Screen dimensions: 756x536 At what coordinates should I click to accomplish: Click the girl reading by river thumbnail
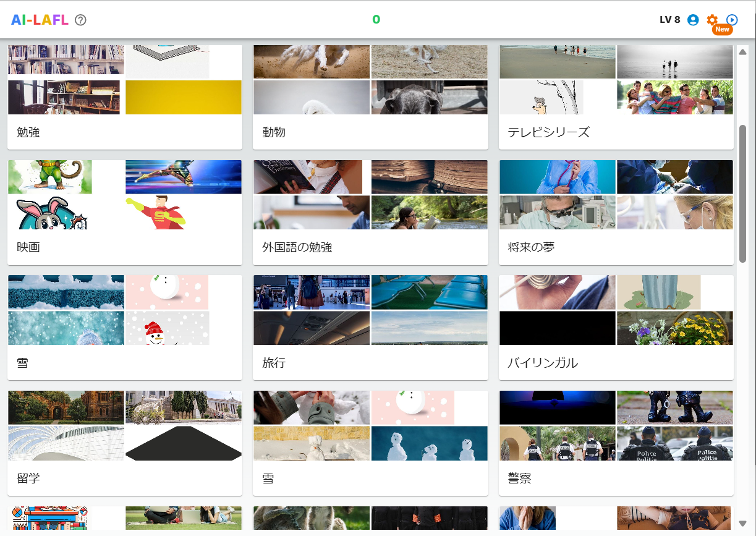[430, 212]
